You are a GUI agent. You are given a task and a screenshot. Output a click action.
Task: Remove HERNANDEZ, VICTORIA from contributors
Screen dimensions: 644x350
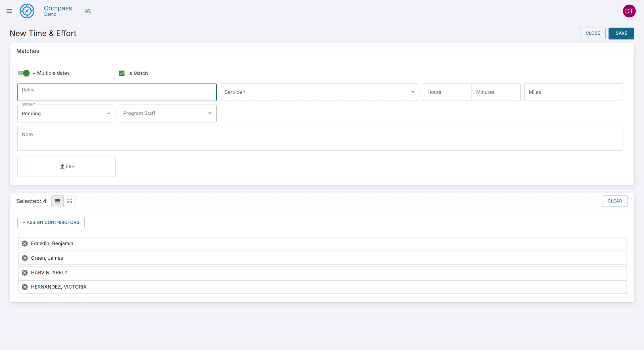pyautogui.click(x=24, y=287)
